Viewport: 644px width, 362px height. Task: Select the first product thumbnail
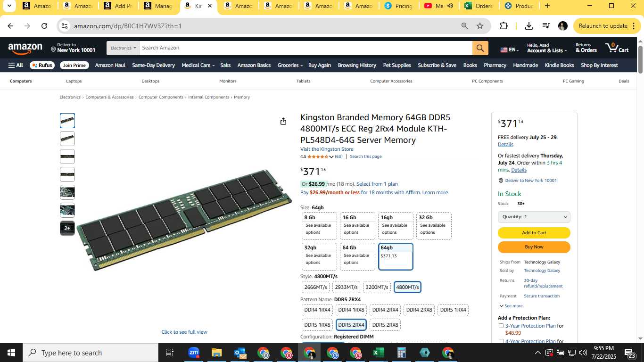pyautogui.click(x=67, y=121)
